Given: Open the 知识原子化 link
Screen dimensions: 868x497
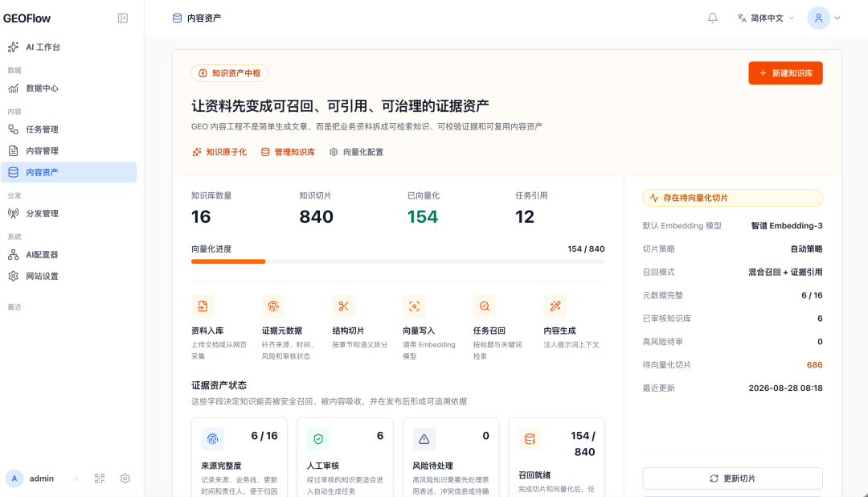Looking at the screenshot, I should (x=219, y=152).
